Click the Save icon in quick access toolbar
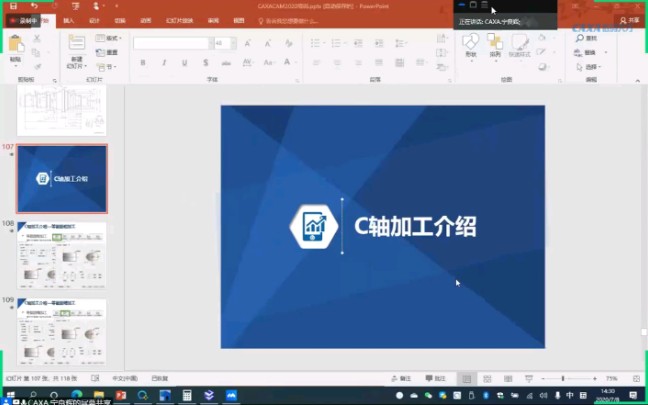This screenshot has width=648, height=405. [13, 6]
